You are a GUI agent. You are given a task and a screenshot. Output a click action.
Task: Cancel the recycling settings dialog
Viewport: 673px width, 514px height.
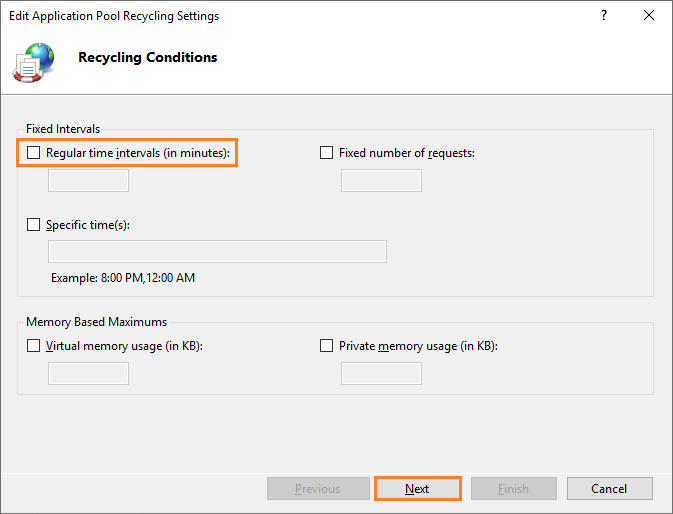click(609, 489)
